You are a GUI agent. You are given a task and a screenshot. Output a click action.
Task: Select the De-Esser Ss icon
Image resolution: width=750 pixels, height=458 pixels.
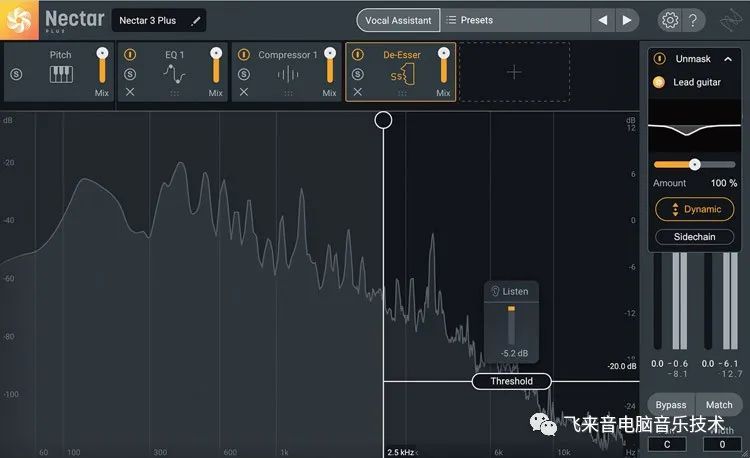[x=402, y=75]
